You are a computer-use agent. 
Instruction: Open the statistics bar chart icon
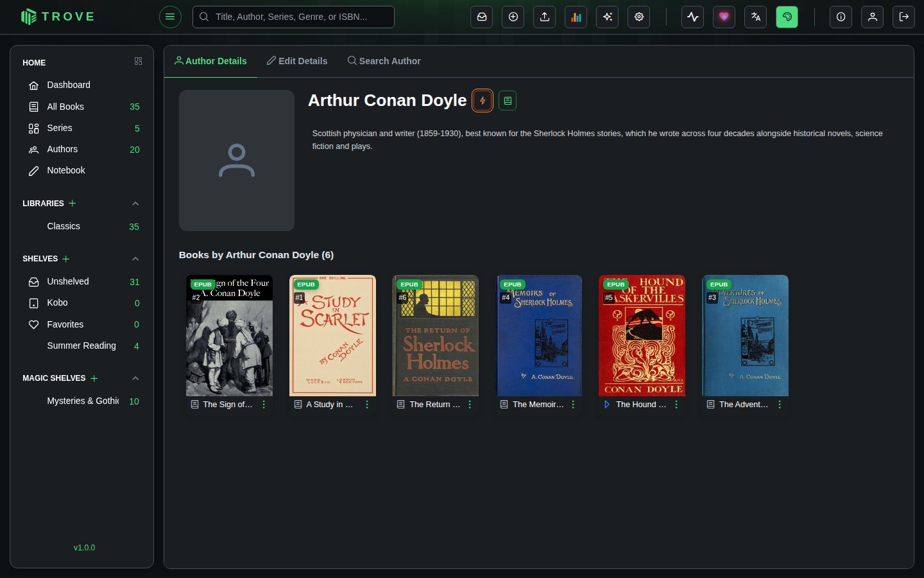click(576, 17)
